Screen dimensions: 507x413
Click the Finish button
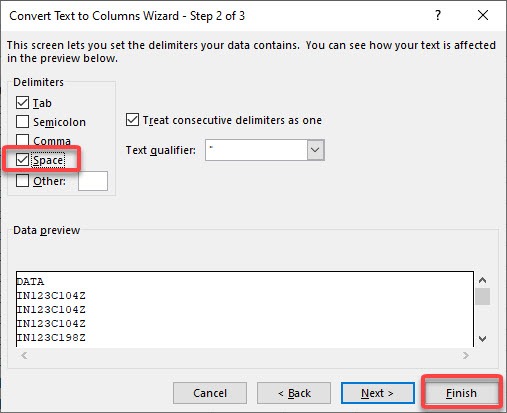(461, 393)
